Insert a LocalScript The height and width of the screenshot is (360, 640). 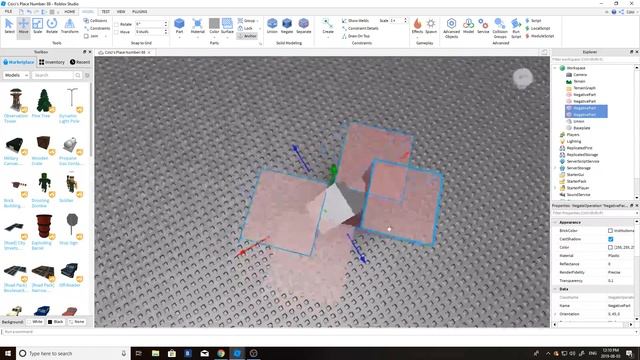[538, 28]
